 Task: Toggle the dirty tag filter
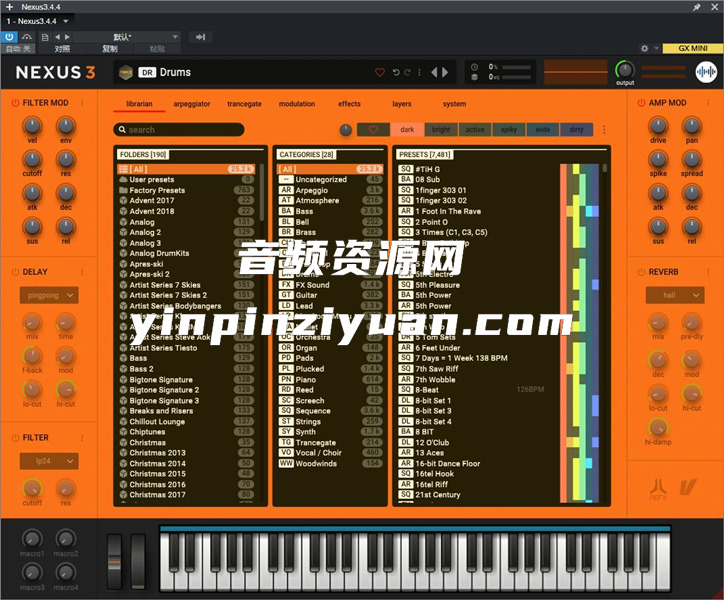[576, 130]
